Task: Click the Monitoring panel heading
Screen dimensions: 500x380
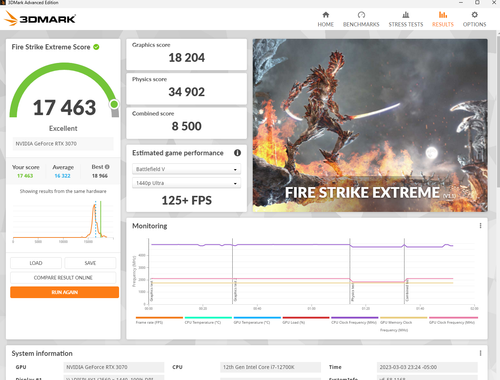Action: coord(150,226)
